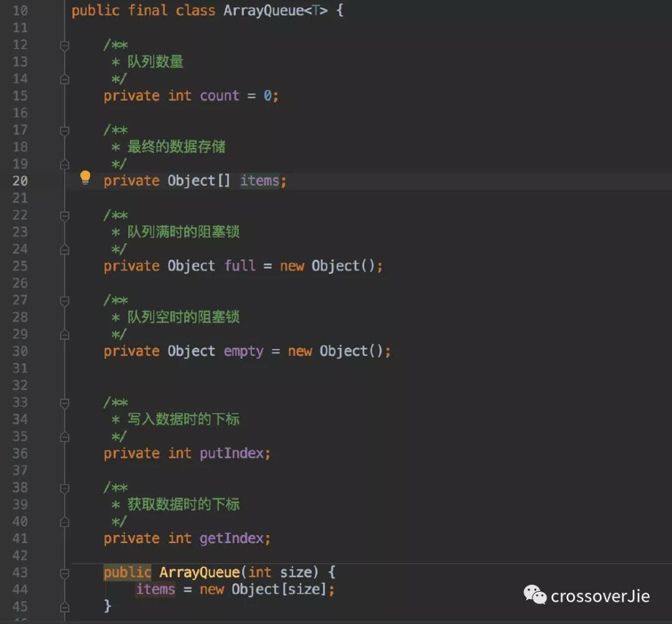Click the 'final' keyword on line 10
Viewport: 672px width, 624px height.
pyautogui.click(x=147, y=11)
